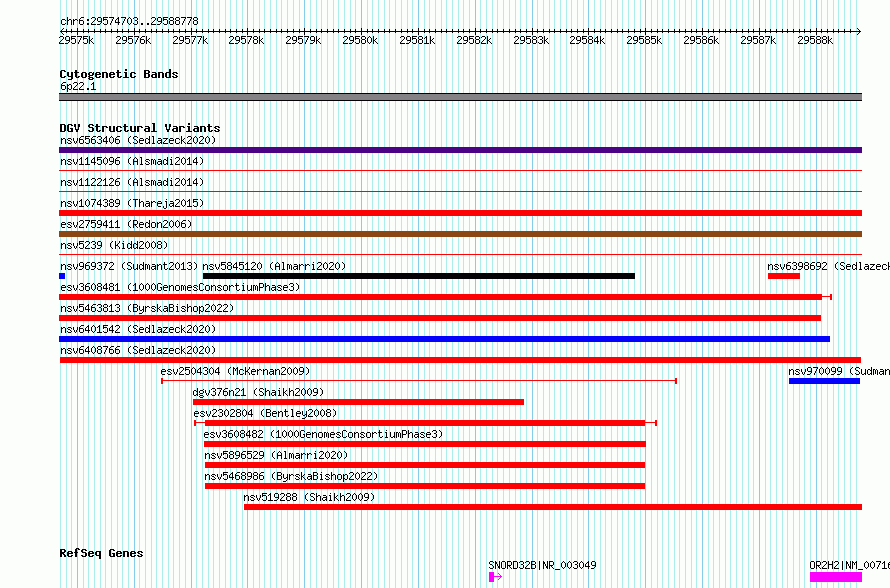Click the gray 6p22.1 cytogenetic band
This screenshot has height=588, width=890.
pos(460,97)
